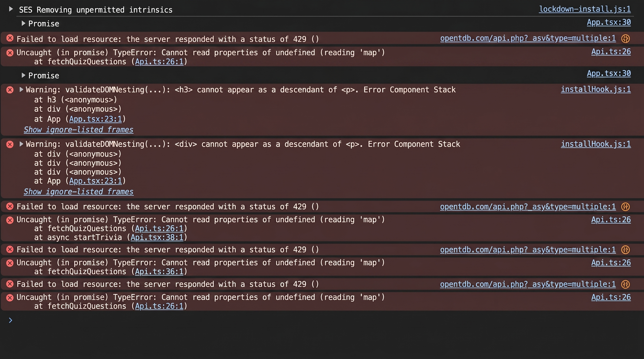Viewport: 644px width, 359px height.
Task: Open Api.ts:26 source link beside bottommost TypeError
Action: click(x=611, y=297)
